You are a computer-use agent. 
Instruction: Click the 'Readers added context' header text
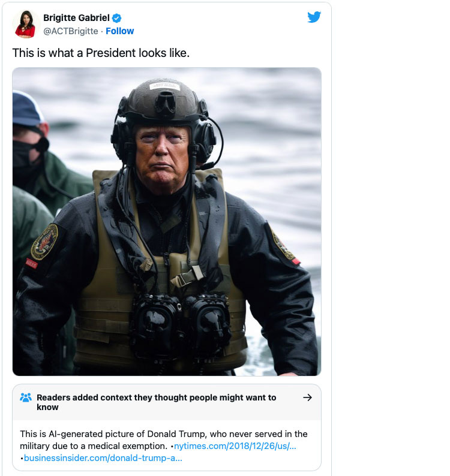[157, 402]
